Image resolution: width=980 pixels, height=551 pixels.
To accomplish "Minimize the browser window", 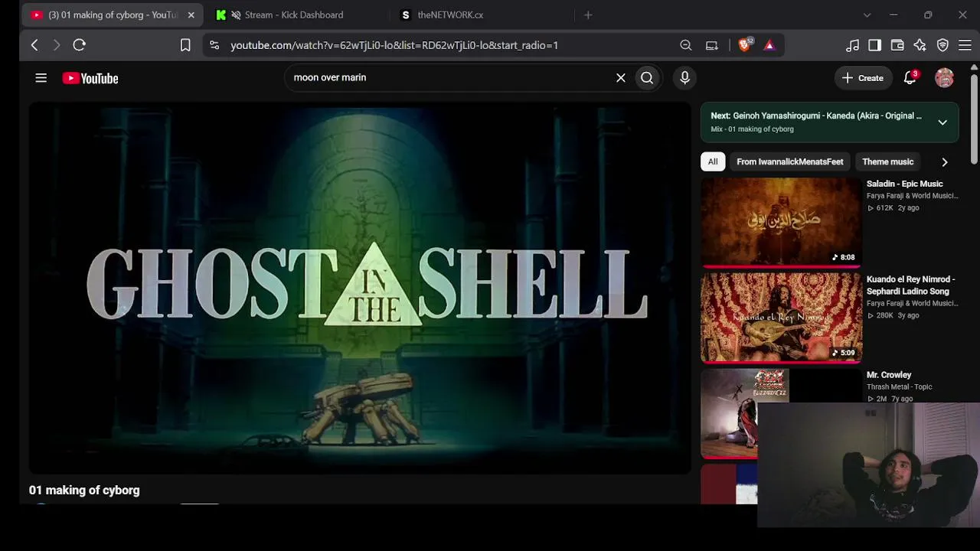I will pyautogui.click(x=893, y=15).
